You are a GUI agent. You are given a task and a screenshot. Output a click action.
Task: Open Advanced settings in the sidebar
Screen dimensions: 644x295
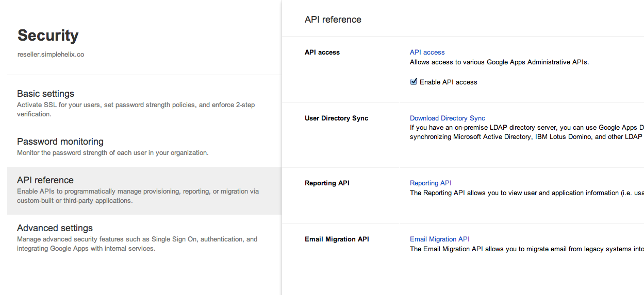pyautogui.click(x=55, y=228)
